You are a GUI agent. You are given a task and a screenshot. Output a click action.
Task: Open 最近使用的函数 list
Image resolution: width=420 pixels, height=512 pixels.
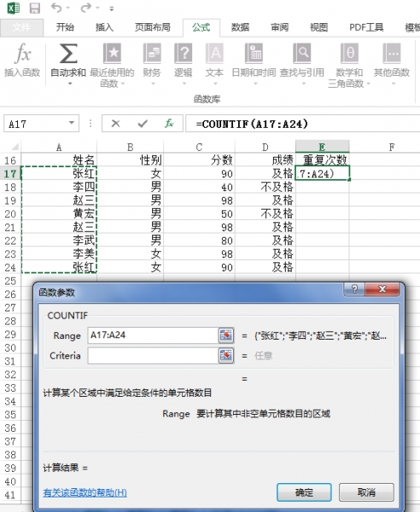tap(112, 66)
